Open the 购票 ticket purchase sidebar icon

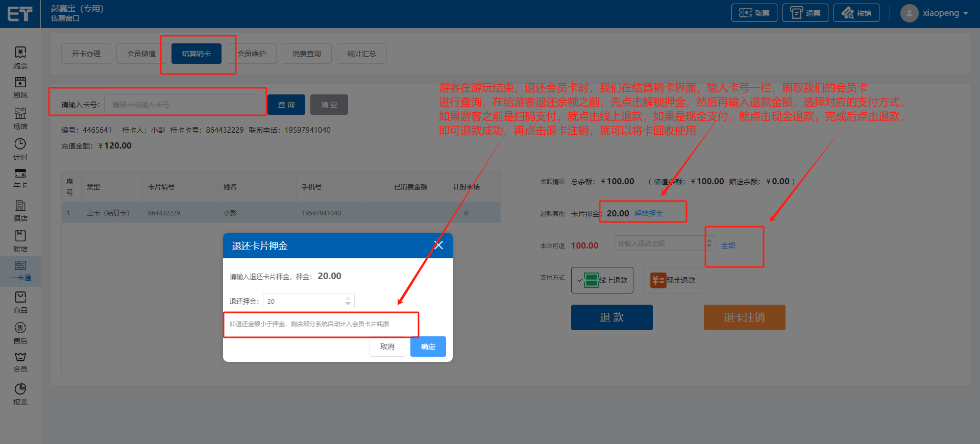[20, 57]
